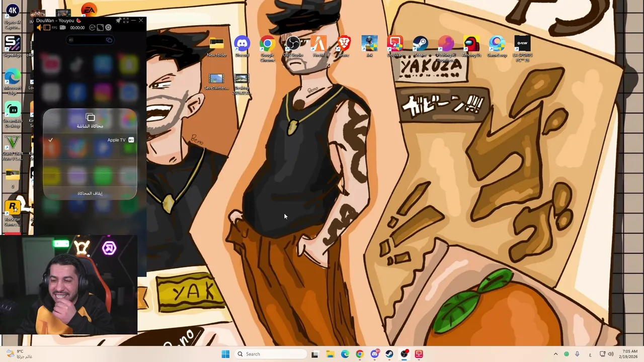This screenshot has width=644, height=362.
Task: Select the Elgato 4K Capture desktop icon
Action: point(13,17)
